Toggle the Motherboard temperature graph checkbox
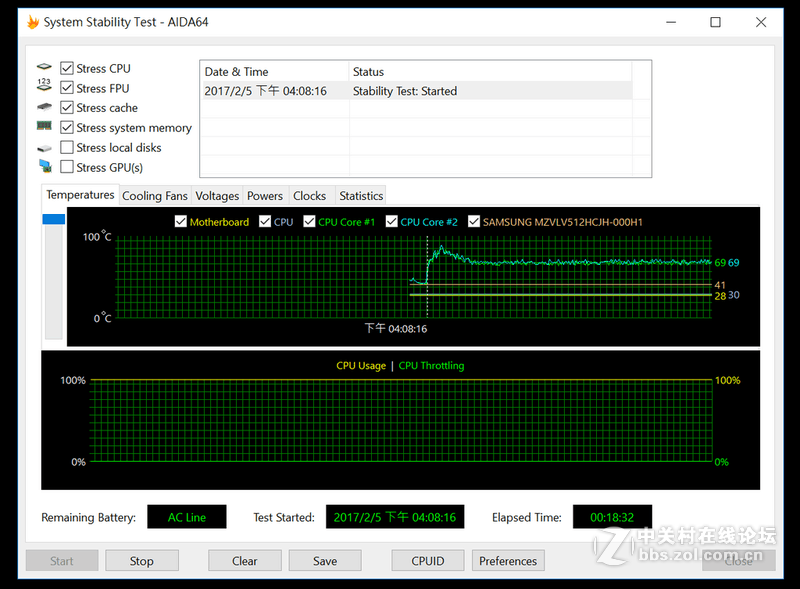Viewport: 800px width, 589px height. [181, 222]
